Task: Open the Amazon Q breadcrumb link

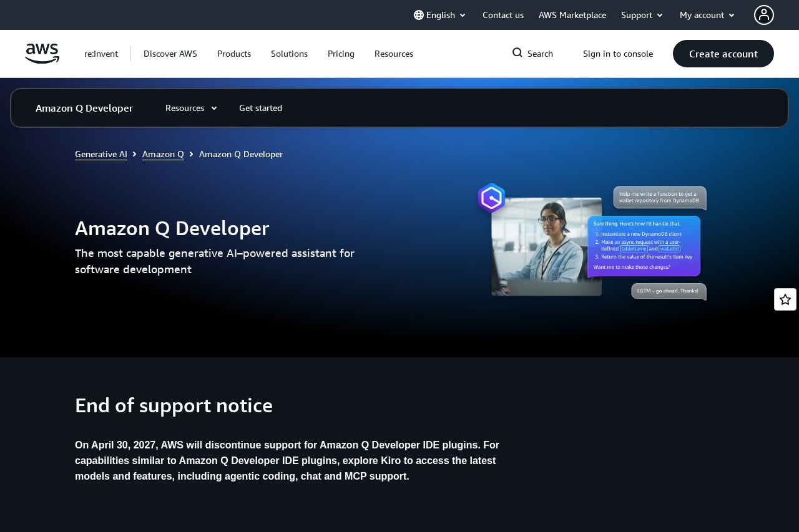Action: tap(163, 154)
